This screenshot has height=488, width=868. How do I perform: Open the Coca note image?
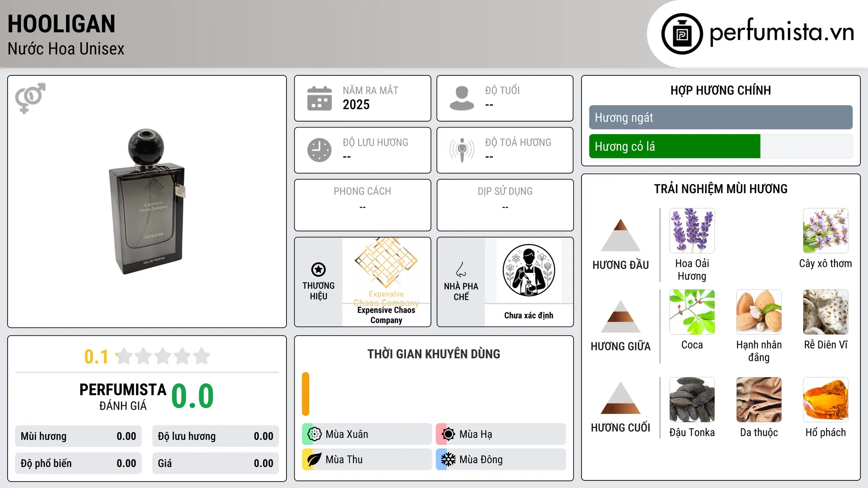coord(692,312)
